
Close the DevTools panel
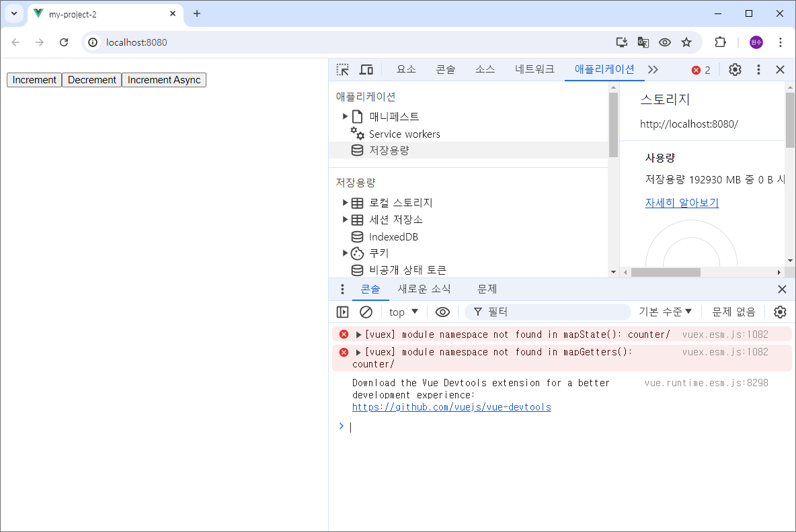(x=781, y=69)
